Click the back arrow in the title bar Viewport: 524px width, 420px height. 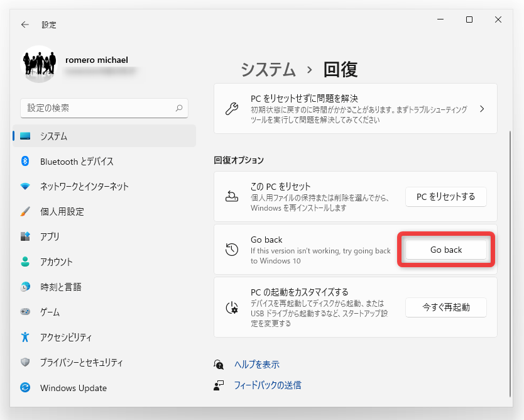(25, 25)
